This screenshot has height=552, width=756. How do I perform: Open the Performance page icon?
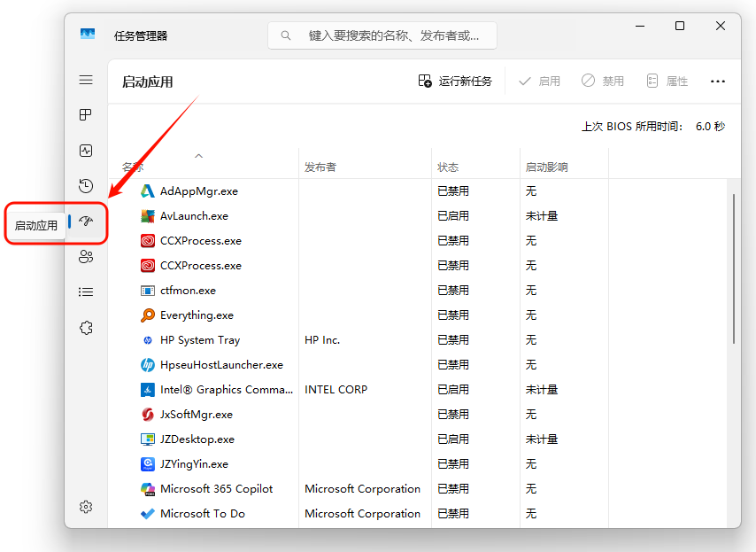pyautogui.click(x=86, y=151)
